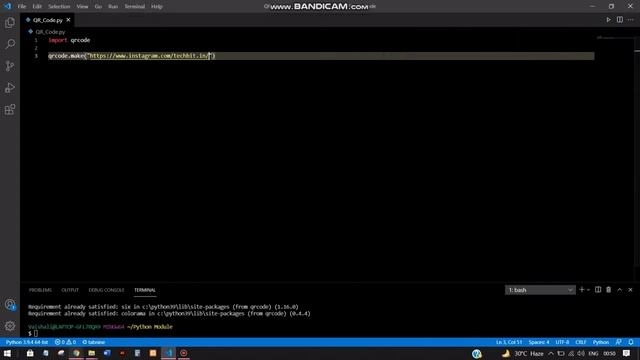Switch to the DEBUG CONSOLE tab
Image resolution: width=640 pixels, height=360 pixels.
(x=106, y=290)
